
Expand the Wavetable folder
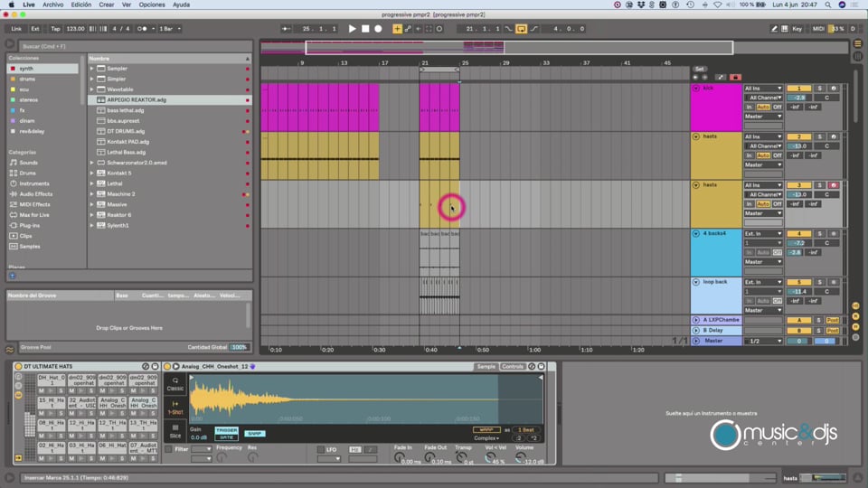point(92,89)
